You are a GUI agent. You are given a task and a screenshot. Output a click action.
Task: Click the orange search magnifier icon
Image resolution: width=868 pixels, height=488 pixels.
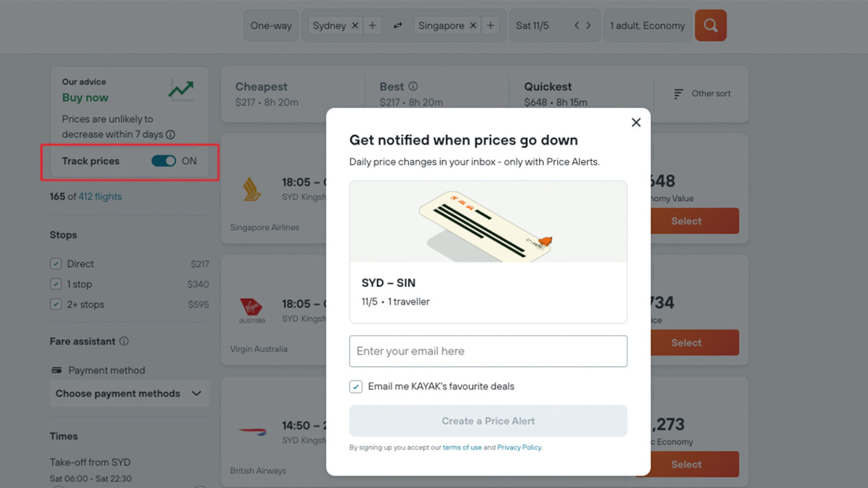click(710, 25)
